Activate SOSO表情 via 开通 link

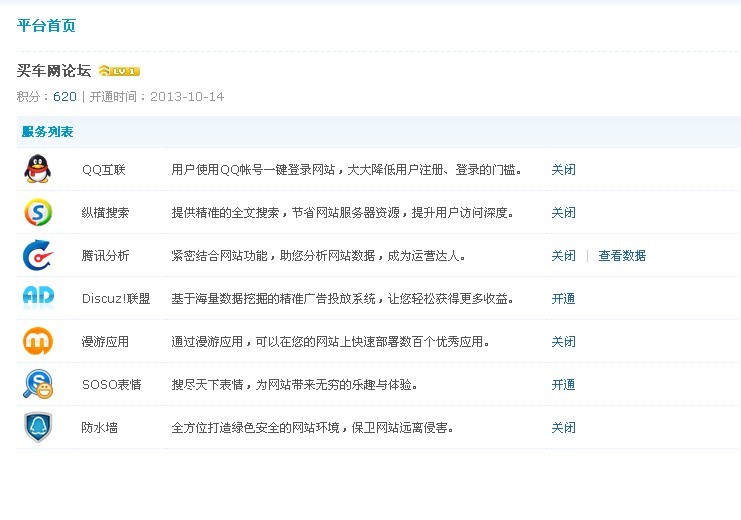tap(563, 385)
